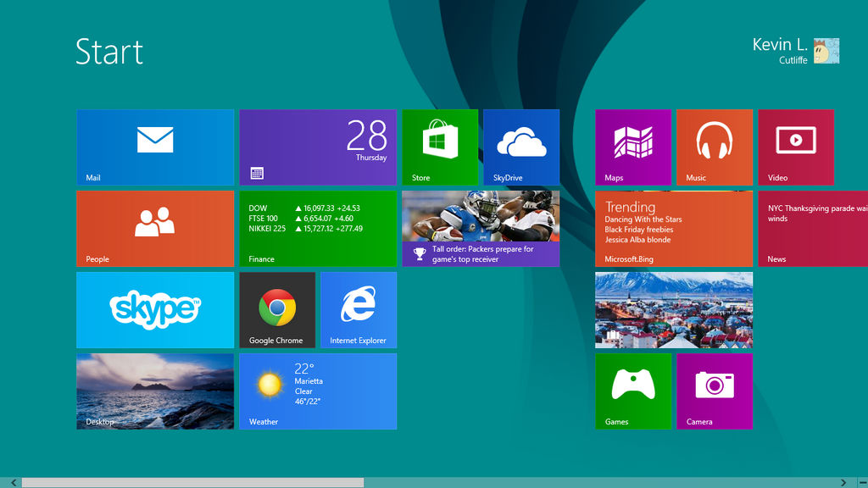Image resolution: width=868 pixels, height=488 pixels.
Task: Open the Video tile
Action: click(796, 147)
